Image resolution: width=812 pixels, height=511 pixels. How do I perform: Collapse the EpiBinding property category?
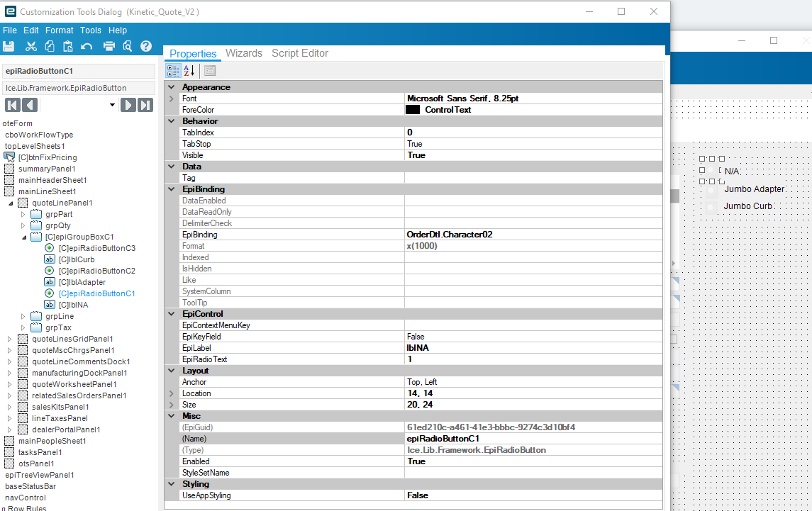coord(172,189)
